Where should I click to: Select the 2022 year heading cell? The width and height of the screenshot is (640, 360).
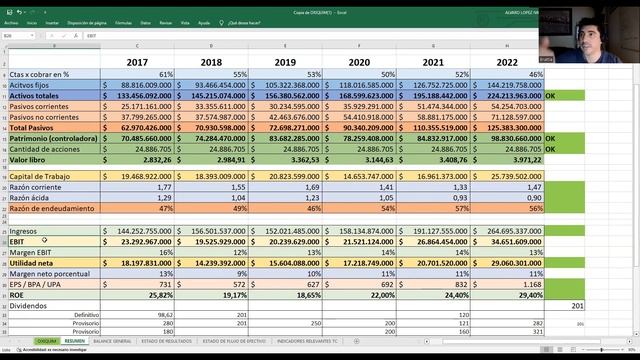pos(507,62)
